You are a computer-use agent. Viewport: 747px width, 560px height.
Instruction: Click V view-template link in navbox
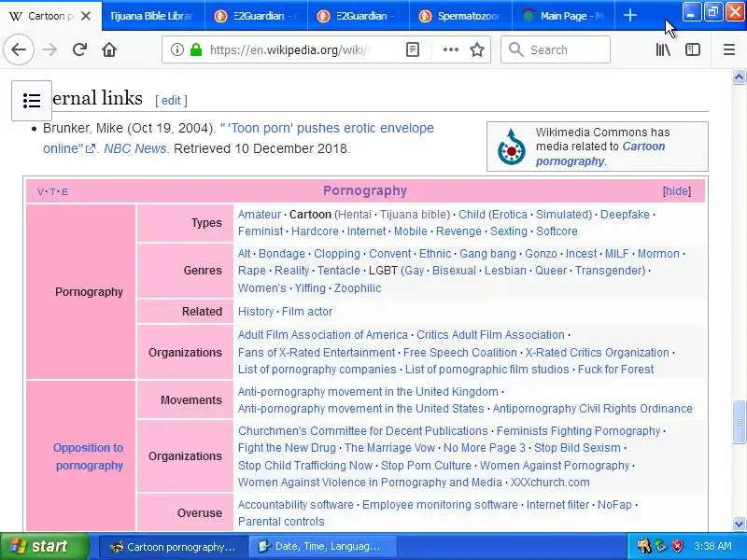click(40, 192)
